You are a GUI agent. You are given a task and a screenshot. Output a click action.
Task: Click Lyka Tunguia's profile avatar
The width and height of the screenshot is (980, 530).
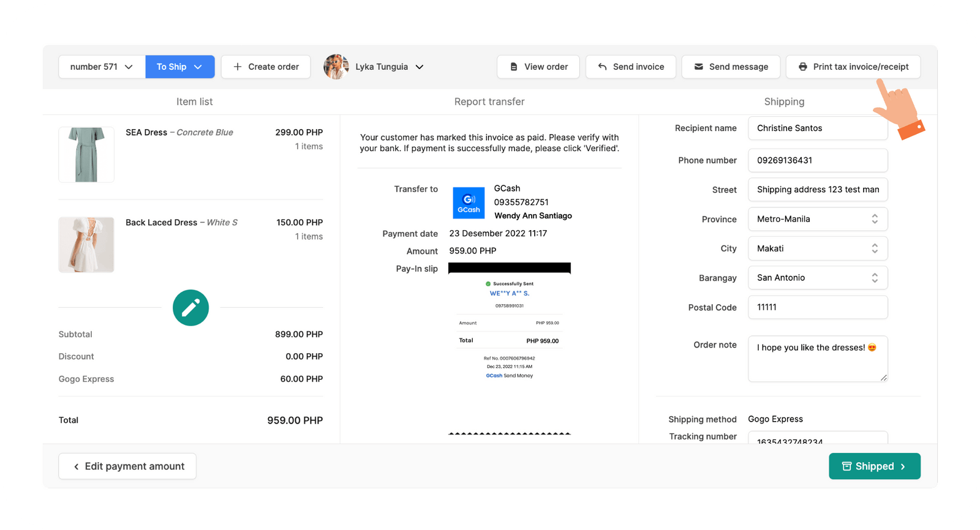point(336,67)
